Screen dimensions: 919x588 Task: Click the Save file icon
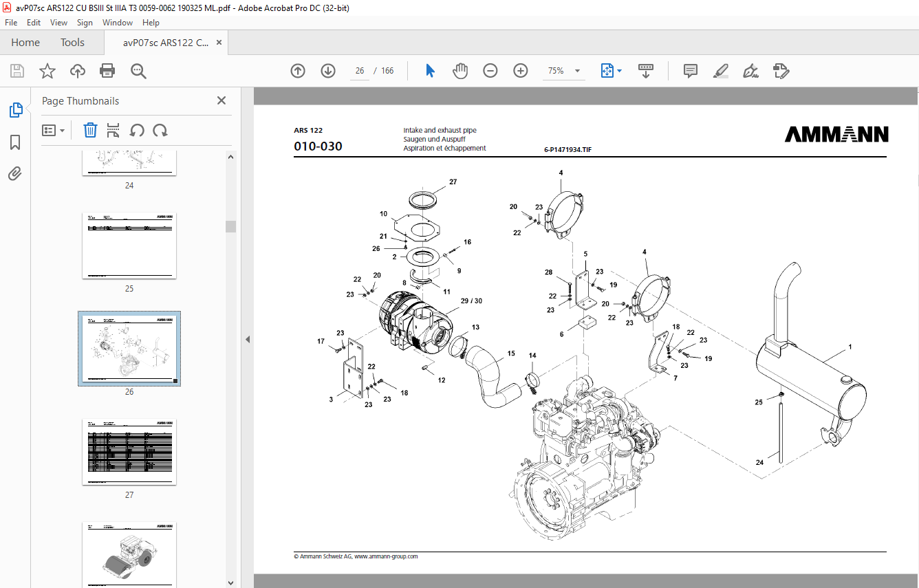coord(17,71)
